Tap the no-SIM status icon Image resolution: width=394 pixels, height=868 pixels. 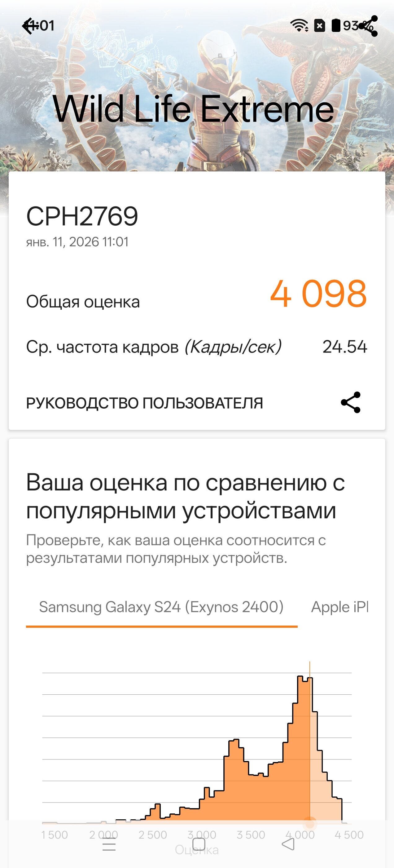tap(319, 26)
